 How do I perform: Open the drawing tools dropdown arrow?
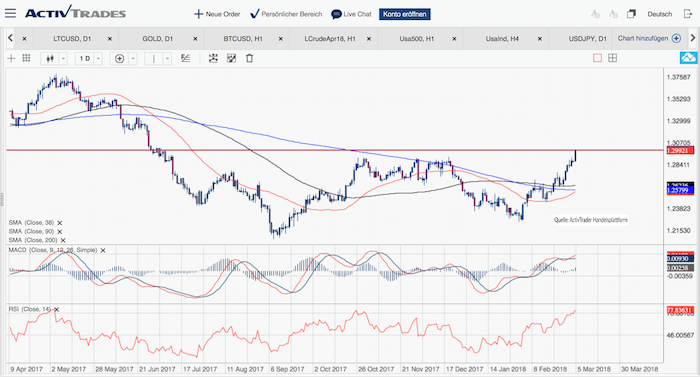tap(167, 59)
